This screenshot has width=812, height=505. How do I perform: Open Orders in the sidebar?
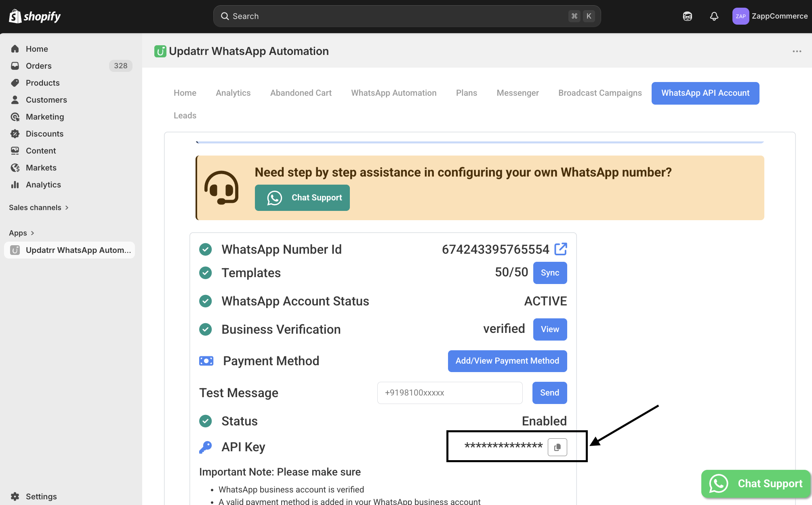pyautogui.click(x=39, y=66)
